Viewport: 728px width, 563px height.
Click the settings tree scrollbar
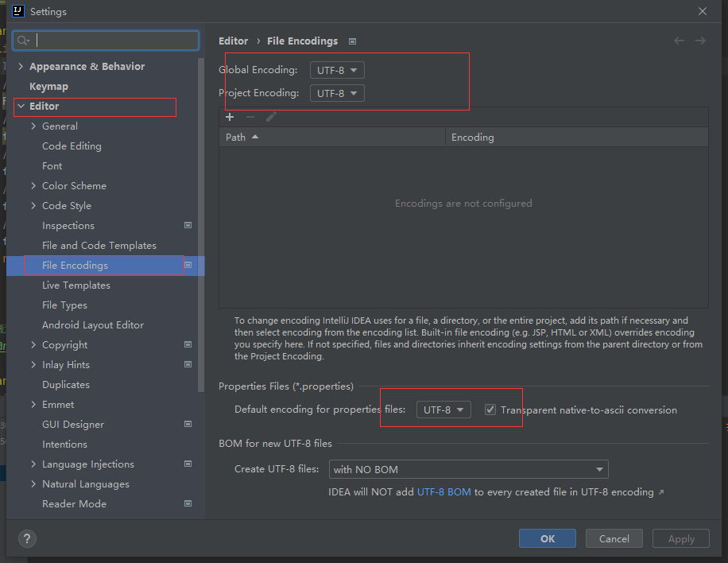(x=201, y=225)
